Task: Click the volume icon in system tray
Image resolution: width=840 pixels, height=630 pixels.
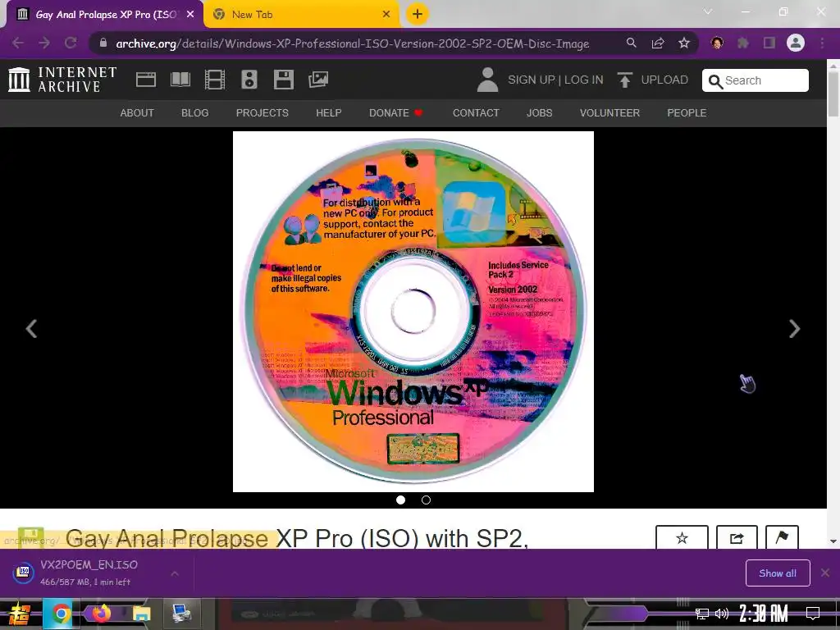Action: pyautogui.click(x=722, y=614)
